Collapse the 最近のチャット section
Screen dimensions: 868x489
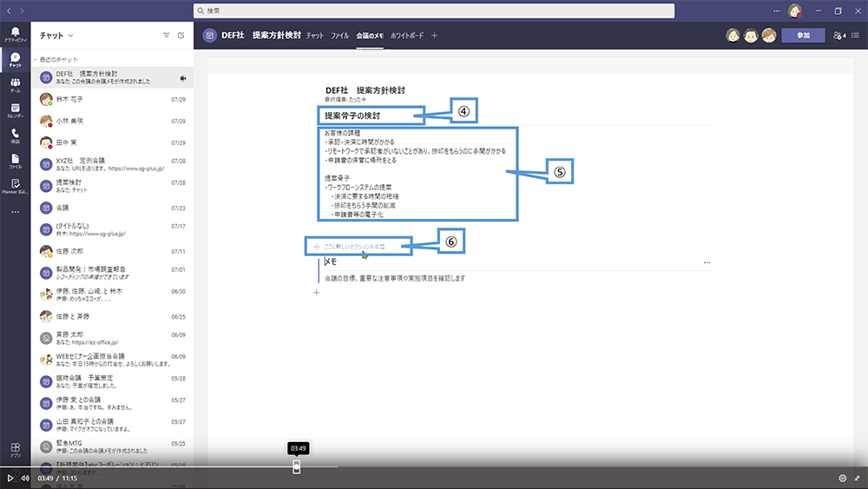coord(36,59)
